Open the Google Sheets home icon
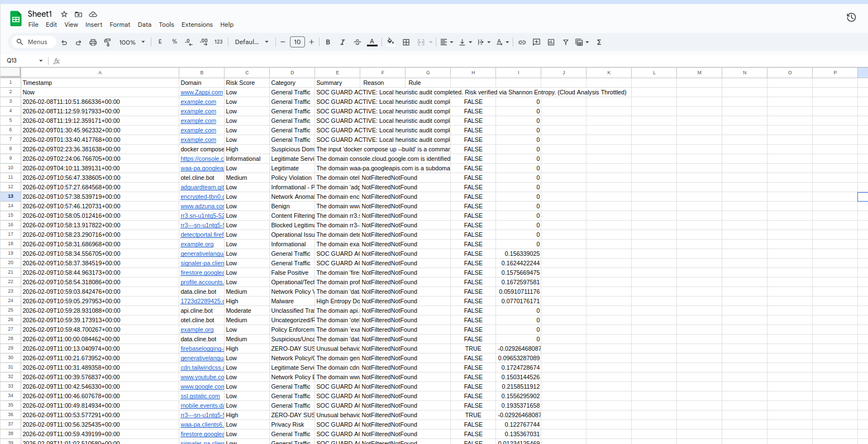The height and width of the screenshot is (444, 868). pos(16,19)
